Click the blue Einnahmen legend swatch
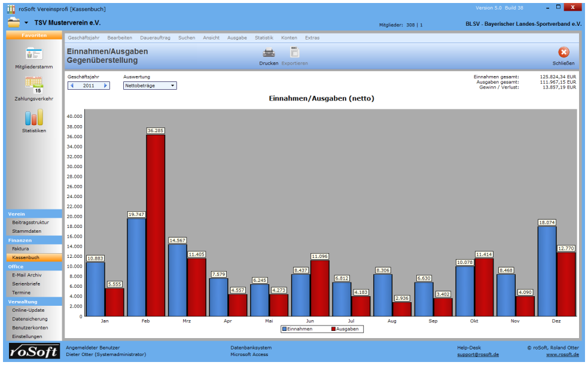The height and width of the screenshot is (365, 588). coord(285,329)
